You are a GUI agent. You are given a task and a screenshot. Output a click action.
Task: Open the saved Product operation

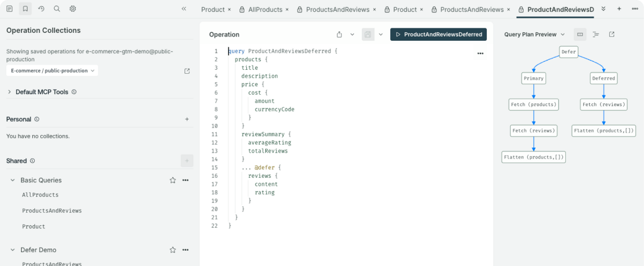[34, 227]
